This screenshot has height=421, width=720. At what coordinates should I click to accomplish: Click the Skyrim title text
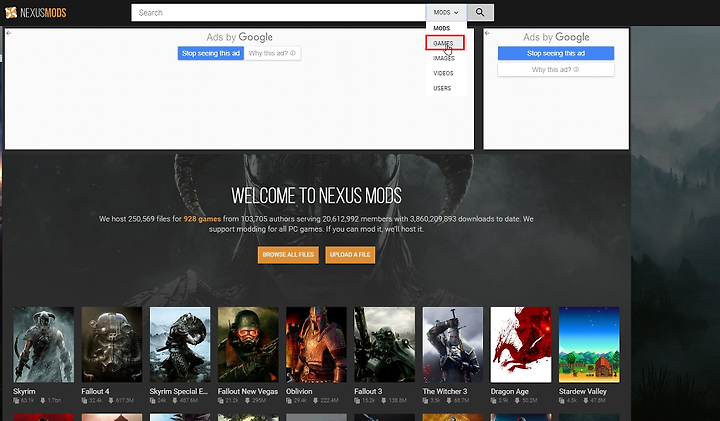(x=24, y=392)
